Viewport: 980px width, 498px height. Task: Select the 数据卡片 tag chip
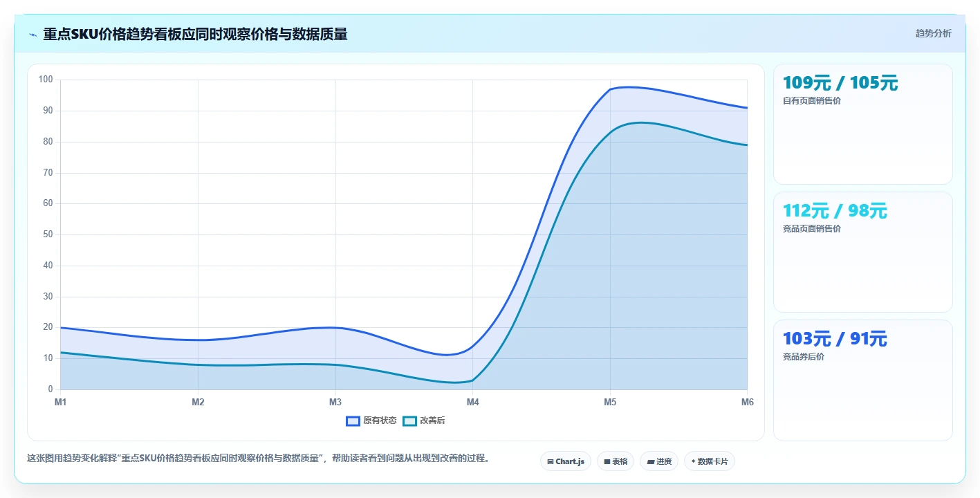click(x=710, y=461)
